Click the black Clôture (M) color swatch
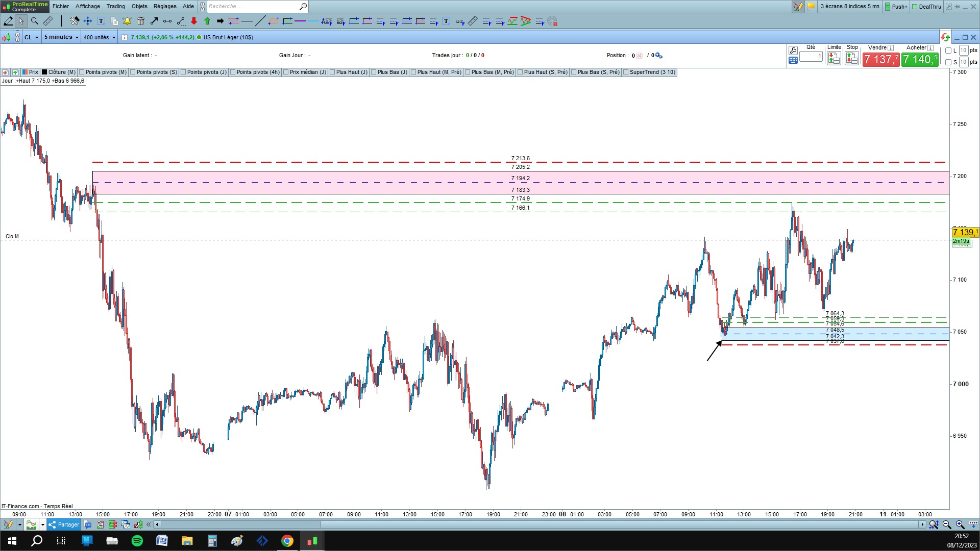Viewport: 980px width, 551px height. (x=44, y=72)
